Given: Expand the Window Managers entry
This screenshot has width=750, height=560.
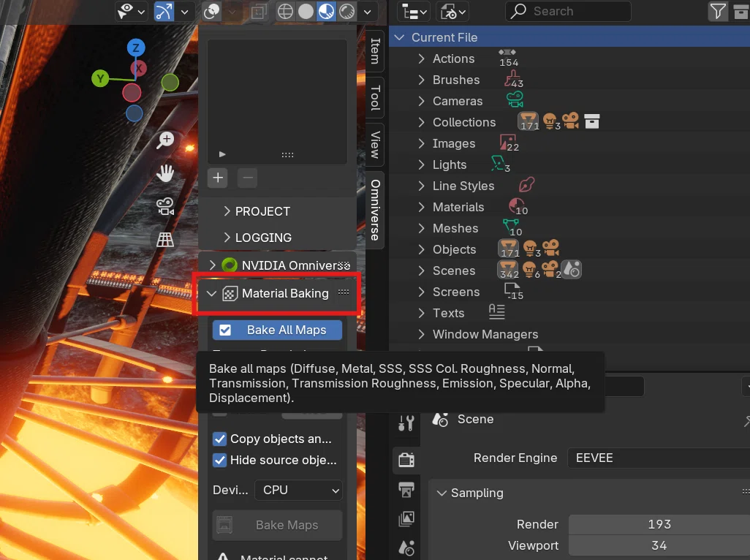Looking at the screenshot, I should [x=421, y=334].
